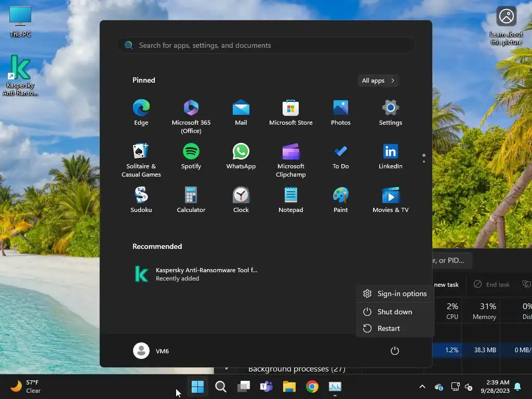
Task: Click the Start menu power icon
Action: coord(395,351)
